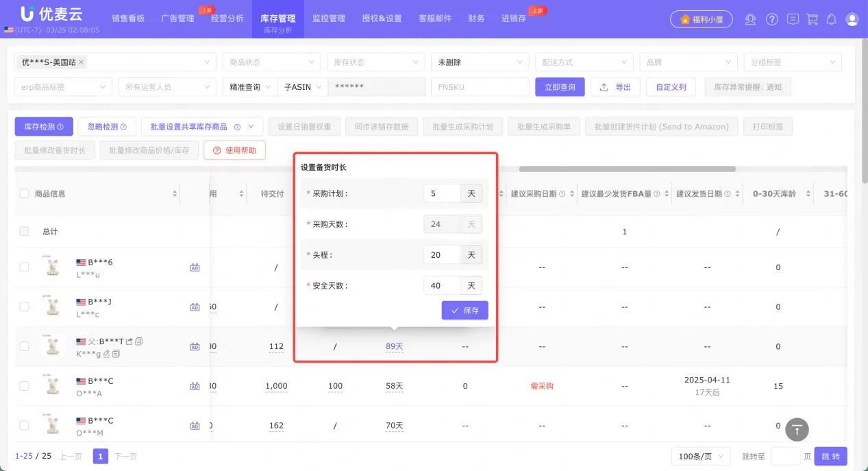The width and height of the screenshot is (868, 471).
Task: Click the table's horizontal scrollbar
Action: [x=627, y=169]
